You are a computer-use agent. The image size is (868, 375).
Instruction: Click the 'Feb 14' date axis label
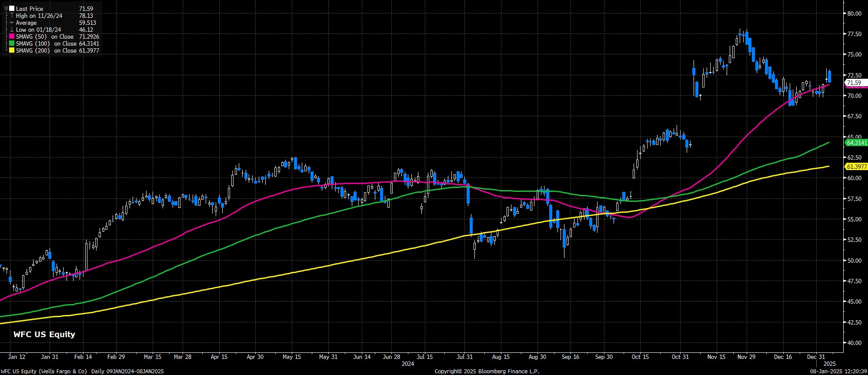[83, 357]
